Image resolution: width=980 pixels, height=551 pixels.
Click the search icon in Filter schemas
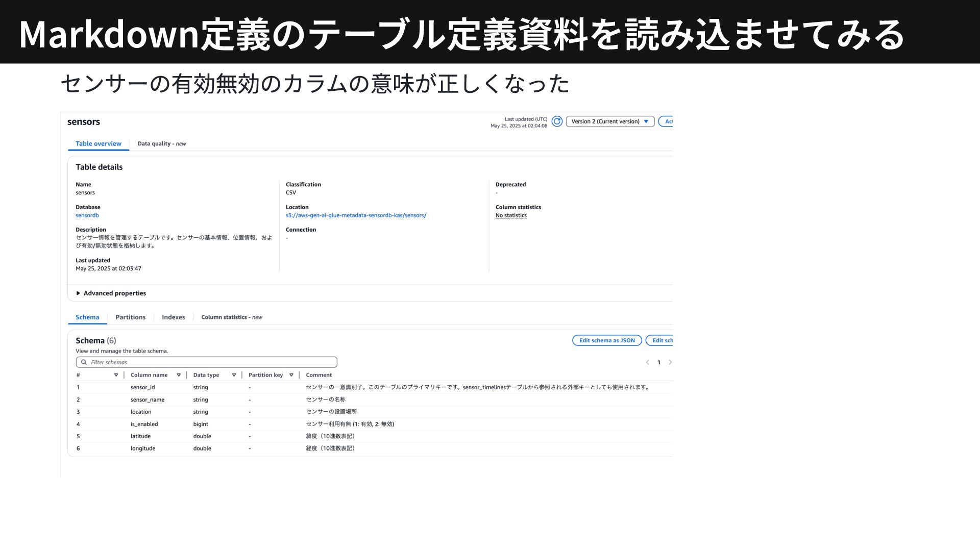tap(84, 362)
